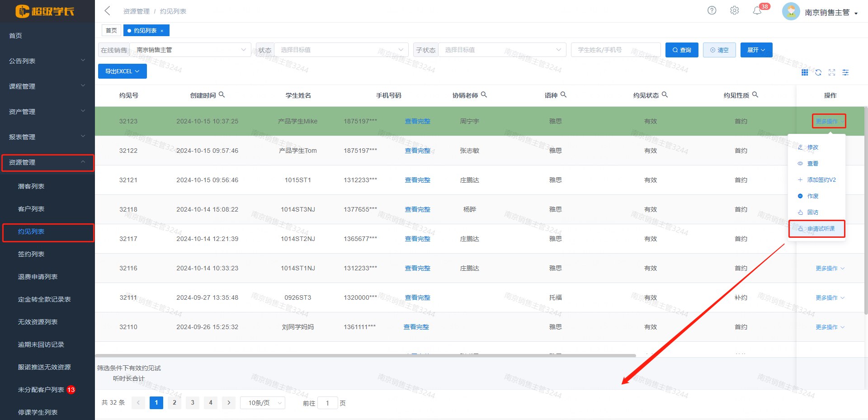
Task: Open the settings gear icon
Action: (734, 10)
